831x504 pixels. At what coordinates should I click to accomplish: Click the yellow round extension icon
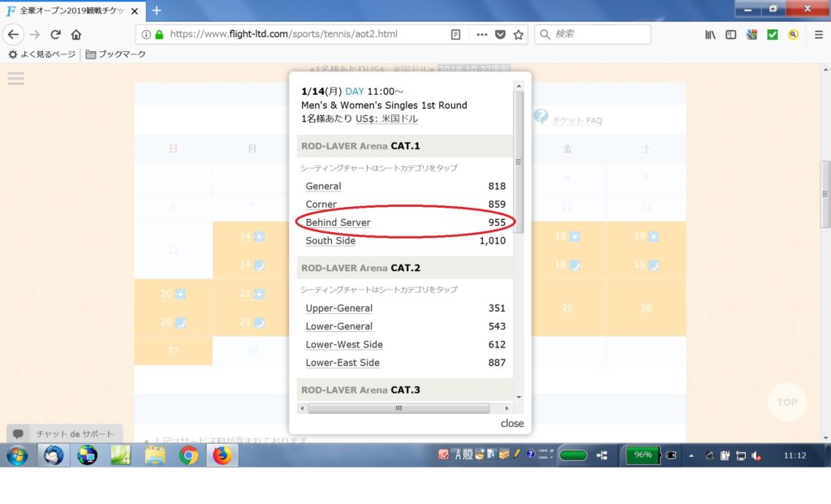coord(793,34)
